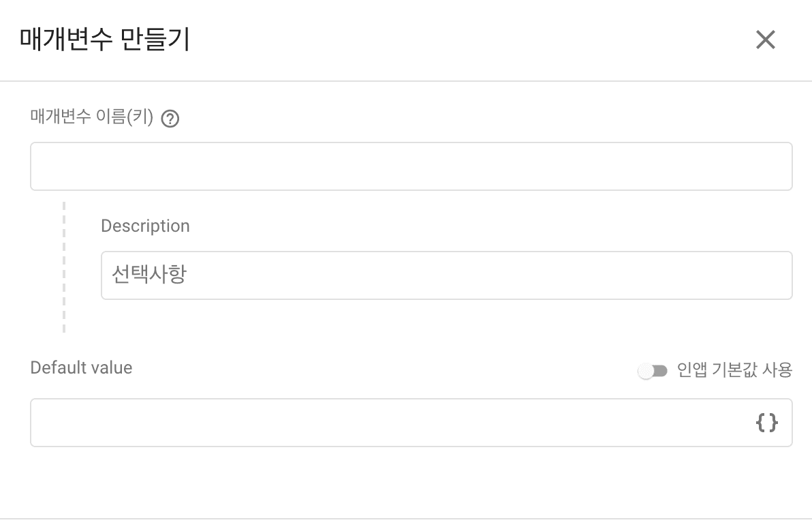Click the 인앱 기본값 사용 label
The width and height of the screenshot is (812, 529).
(734, 370)
